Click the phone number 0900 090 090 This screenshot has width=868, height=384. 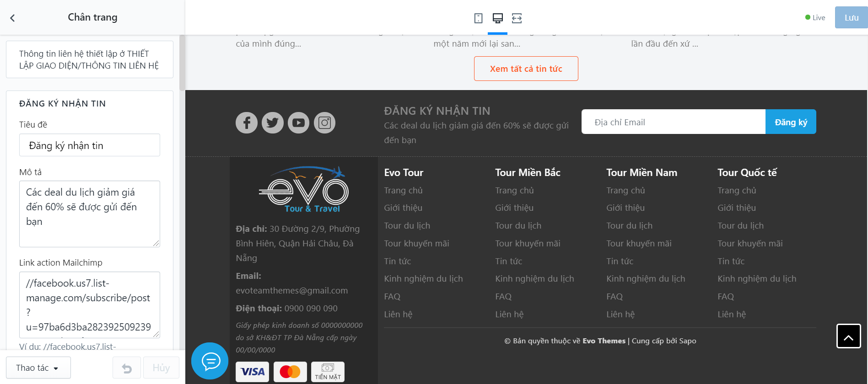(x=311, y=309)
